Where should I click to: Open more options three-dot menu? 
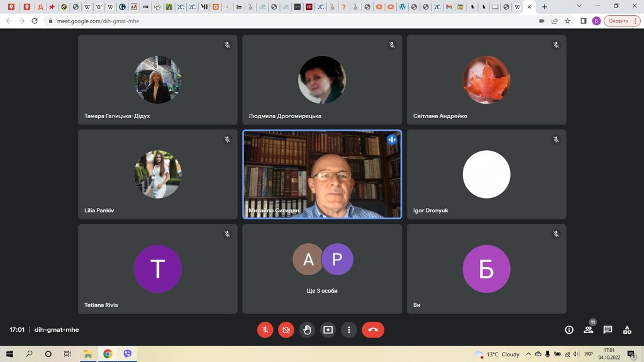tap(348, 329)
